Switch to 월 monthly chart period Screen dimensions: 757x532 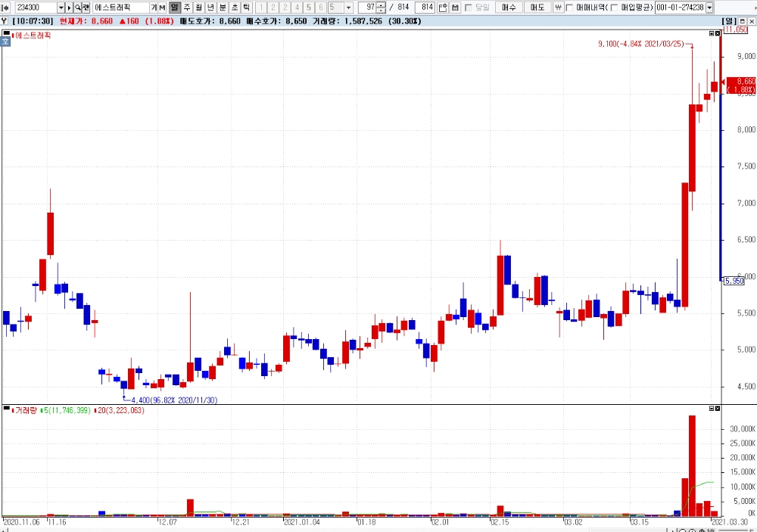pos(198,8)
